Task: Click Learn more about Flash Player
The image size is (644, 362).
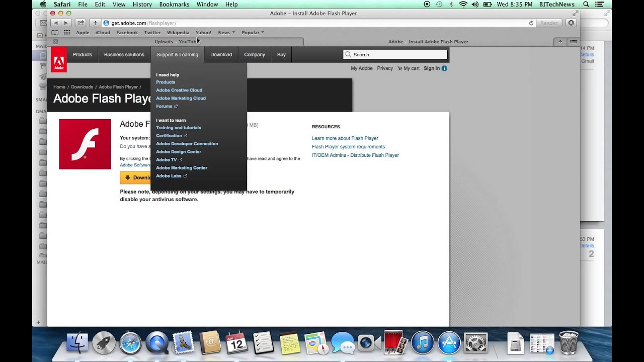Action: pyautogui.click(x=345, y=138)
